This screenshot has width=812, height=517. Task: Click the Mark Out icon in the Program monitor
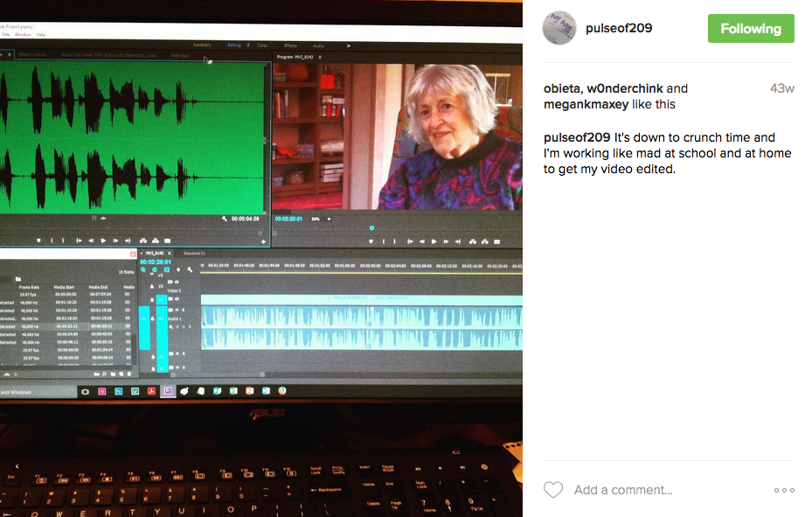pyautogui.click(x=392, y=241)
